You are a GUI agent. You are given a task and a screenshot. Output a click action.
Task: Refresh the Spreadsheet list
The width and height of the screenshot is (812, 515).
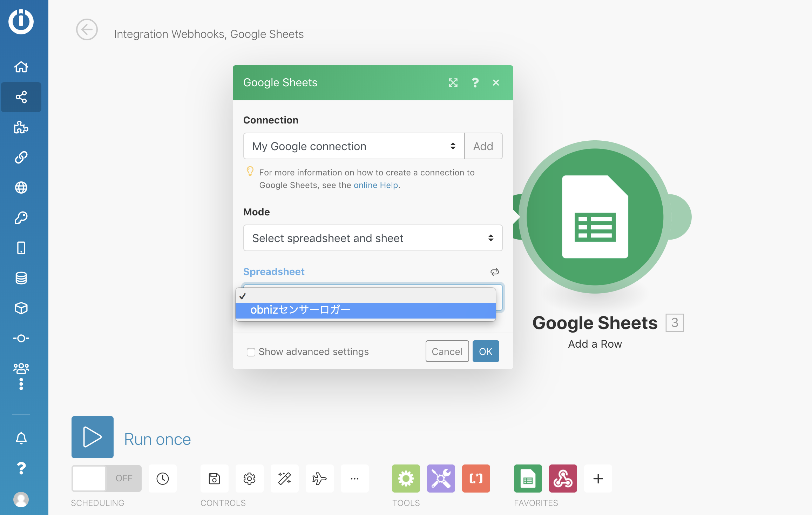tap(495, 272)
